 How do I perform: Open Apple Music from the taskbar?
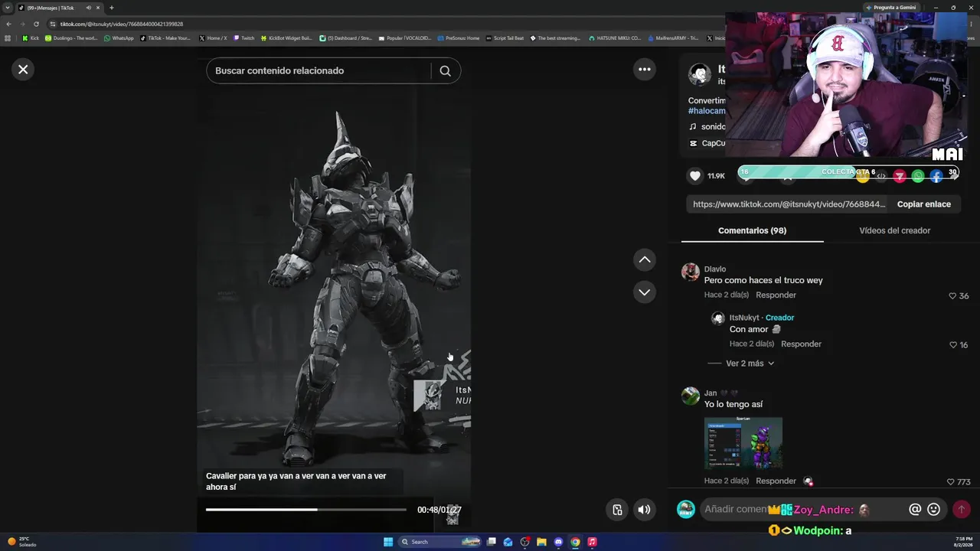pyautogui.click(x=592, y=542)
